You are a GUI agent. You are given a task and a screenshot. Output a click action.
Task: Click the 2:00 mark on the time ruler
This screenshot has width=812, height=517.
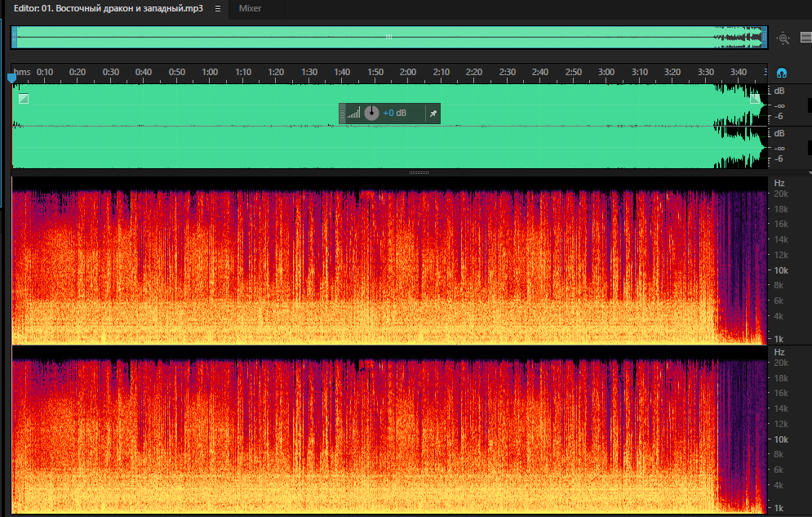407,72
